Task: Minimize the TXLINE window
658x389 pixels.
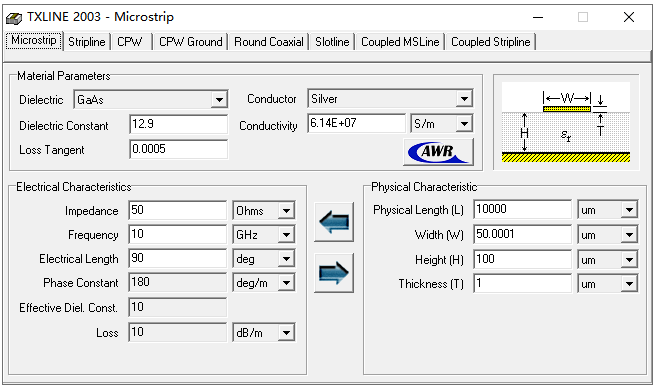Action: tap(538, 18)
